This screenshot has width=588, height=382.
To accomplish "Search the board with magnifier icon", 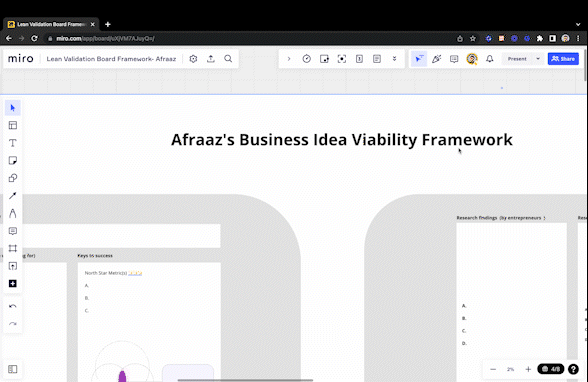I will pyautogui.click(x=228, y=59).
